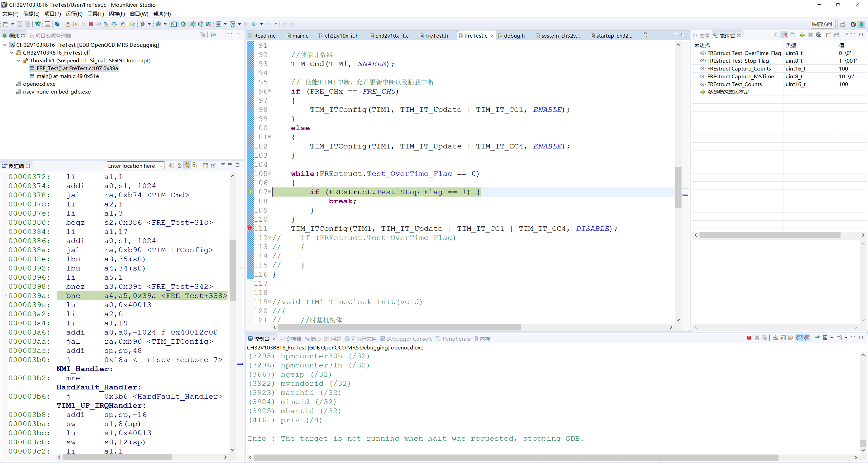Open the Debugger Console tab
The width and height of the screenshot is (868, 463).
click(407, 339)
